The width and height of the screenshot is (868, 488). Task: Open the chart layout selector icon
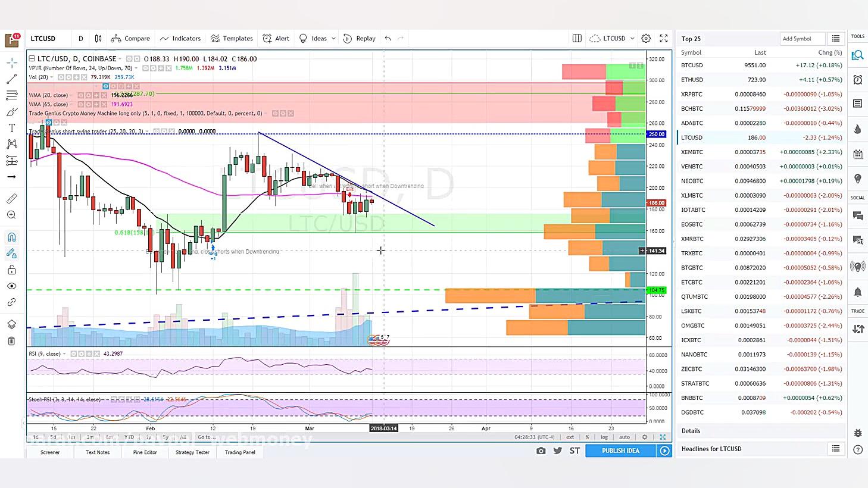point(577,39)
